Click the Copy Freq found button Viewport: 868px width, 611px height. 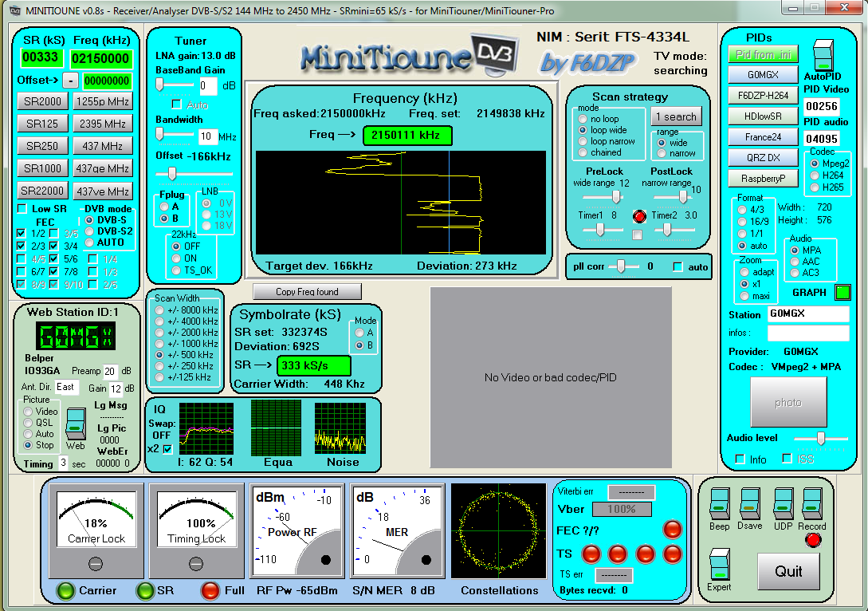307,291
